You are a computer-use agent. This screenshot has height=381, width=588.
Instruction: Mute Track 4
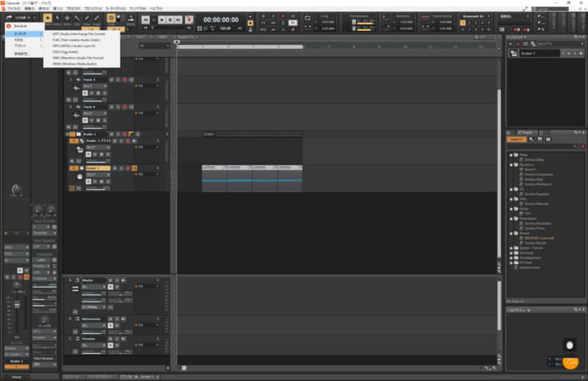click(x=112, y=107)
